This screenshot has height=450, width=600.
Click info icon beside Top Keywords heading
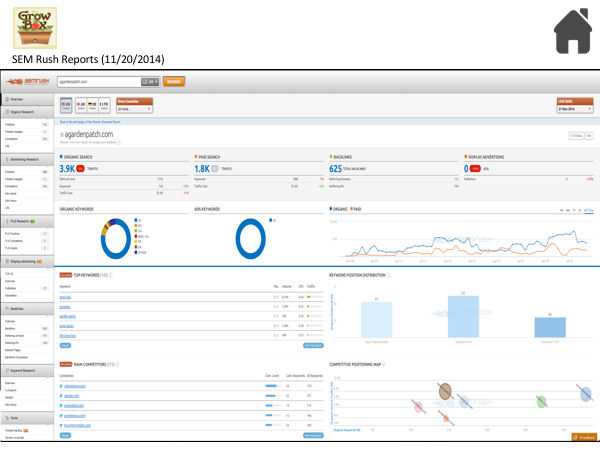point(111,275)
